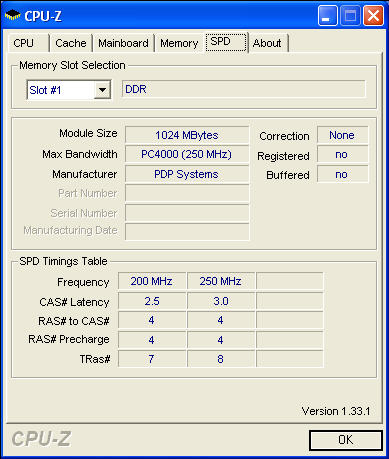
Task: Click the RAS# Precharge label
Action: tap(69, 339)
